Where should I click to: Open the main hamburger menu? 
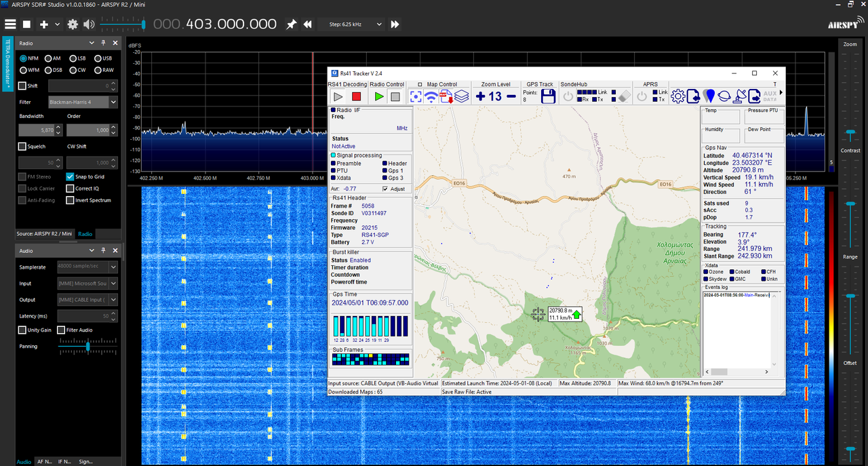pyautogui.click(x=10, y=24)
